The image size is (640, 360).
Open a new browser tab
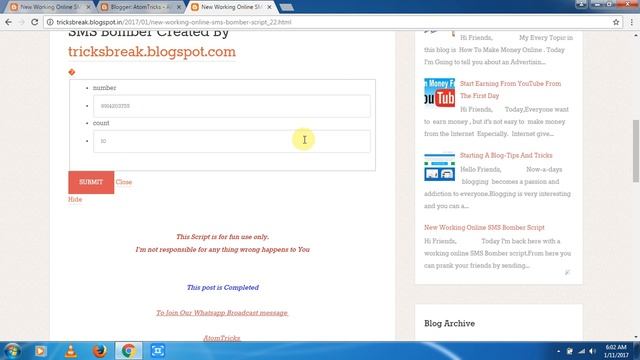[x=287, y=7]
